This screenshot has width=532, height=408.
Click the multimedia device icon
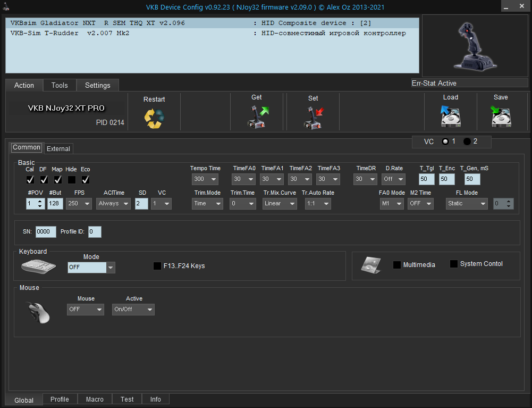371,265
